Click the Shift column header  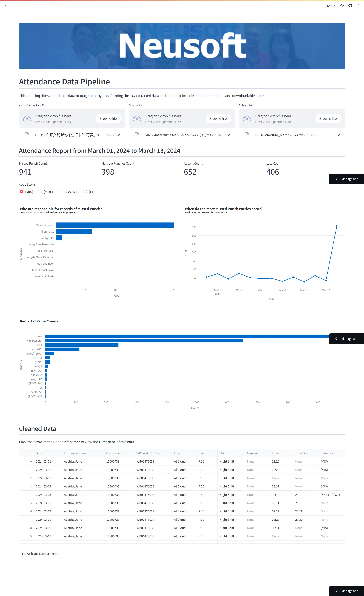[x=231, y=453]
